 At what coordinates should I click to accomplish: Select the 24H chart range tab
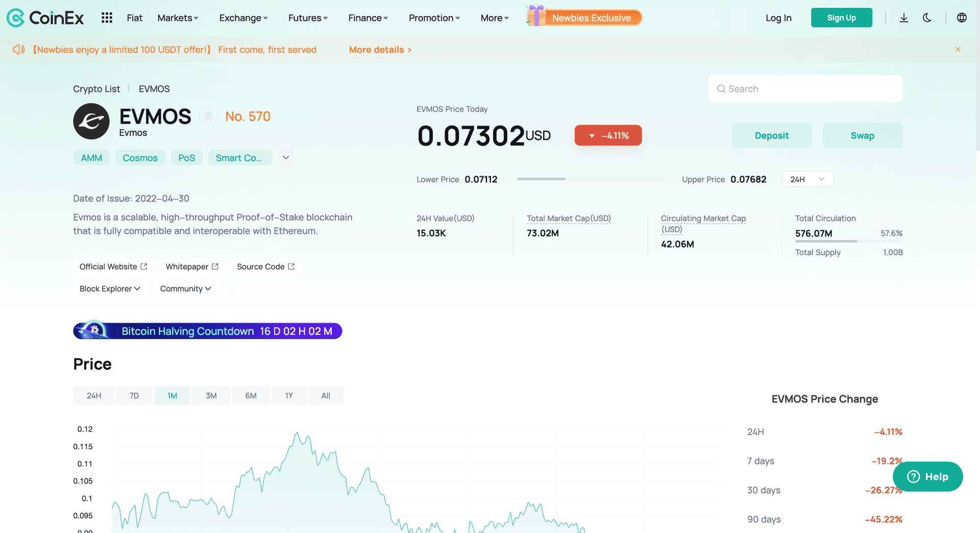pyautogui.click(x=94, y=396)
